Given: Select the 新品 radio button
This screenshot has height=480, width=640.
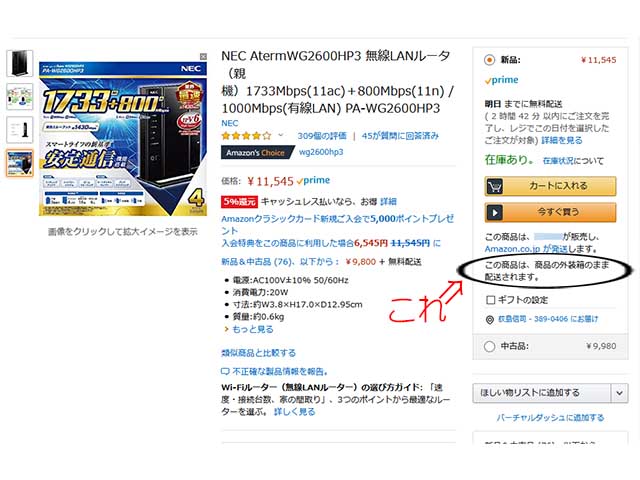Looking at the screenshot, I should point(489,60).
